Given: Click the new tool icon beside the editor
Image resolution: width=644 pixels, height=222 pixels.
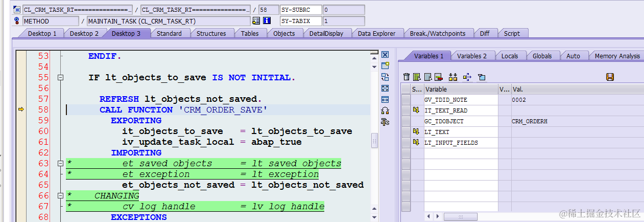Looking at the screenshot, I should pyautogui.click(x=385, y=65).
